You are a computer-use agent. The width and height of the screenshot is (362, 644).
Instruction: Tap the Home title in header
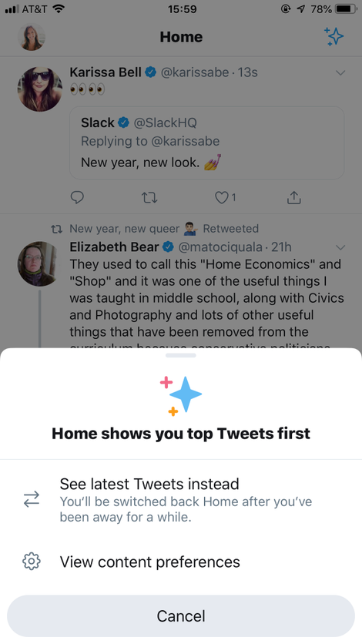181,37
